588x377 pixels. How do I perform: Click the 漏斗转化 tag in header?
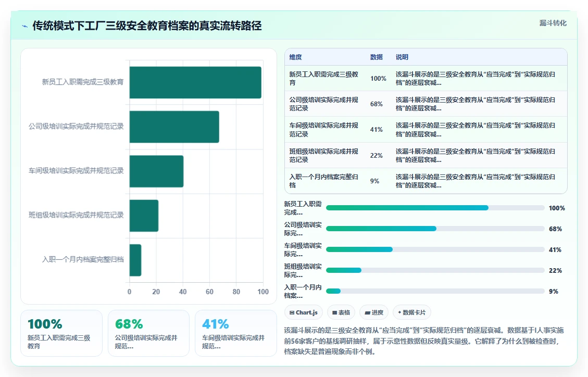pyautogui.click(x=553, y=23)
